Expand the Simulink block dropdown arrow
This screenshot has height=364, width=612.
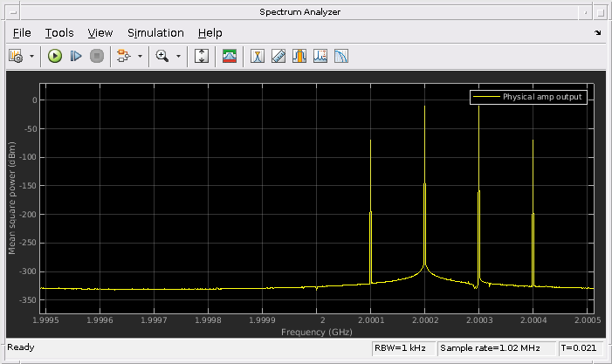coord(140,56)
